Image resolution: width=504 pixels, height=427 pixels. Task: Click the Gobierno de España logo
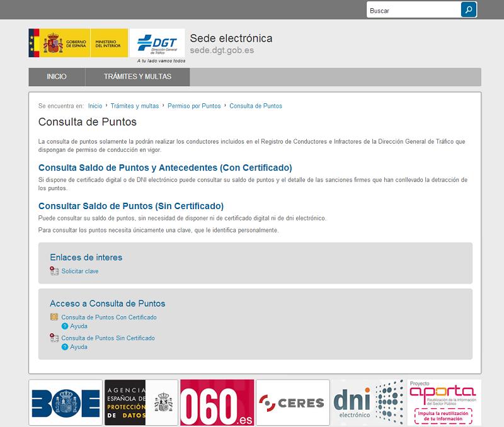(77, 43)
